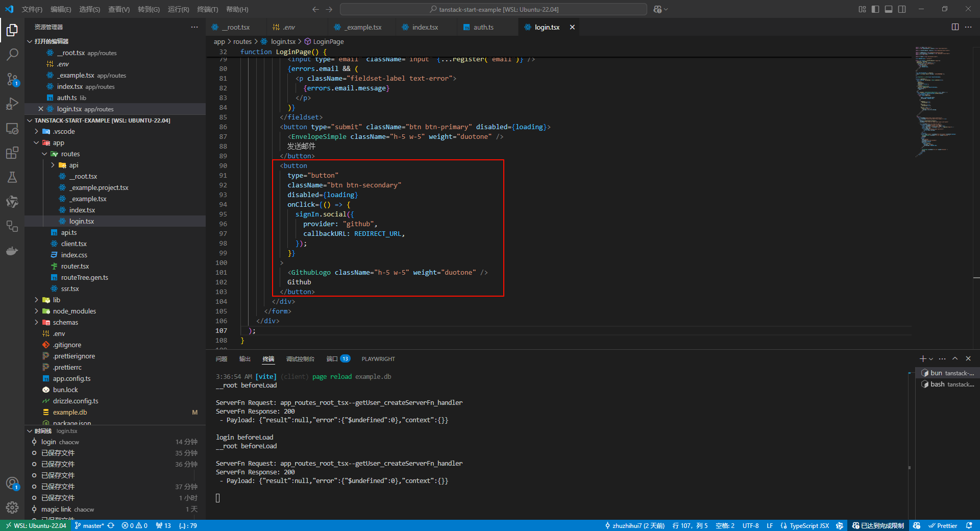
Task: Toggle the bottom panel layout
Action: click(889, 9)
